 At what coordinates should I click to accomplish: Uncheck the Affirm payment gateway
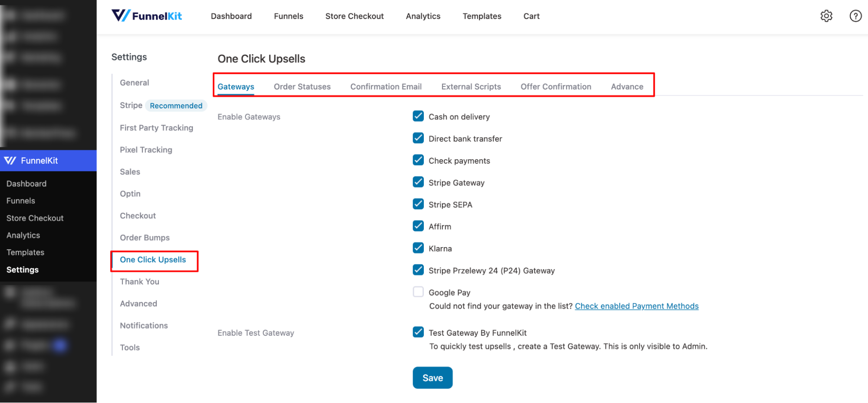[418, 225]
